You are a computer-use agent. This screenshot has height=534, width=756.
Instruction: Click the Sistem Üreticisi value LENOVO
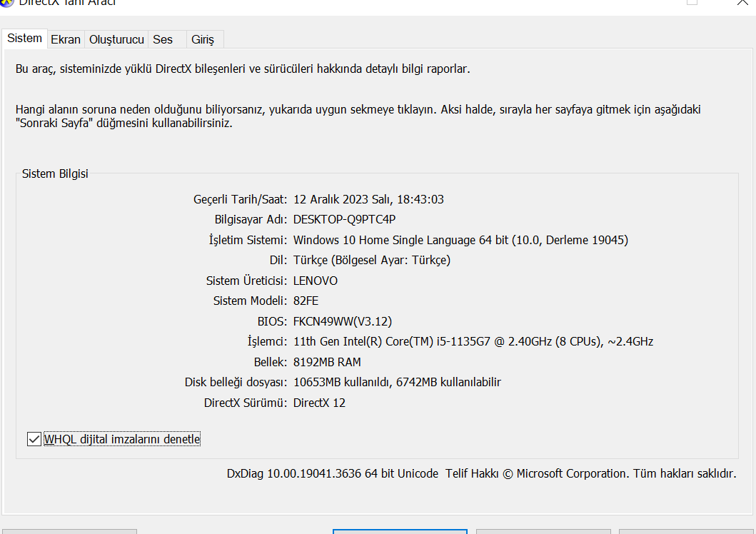pos(315,281)
